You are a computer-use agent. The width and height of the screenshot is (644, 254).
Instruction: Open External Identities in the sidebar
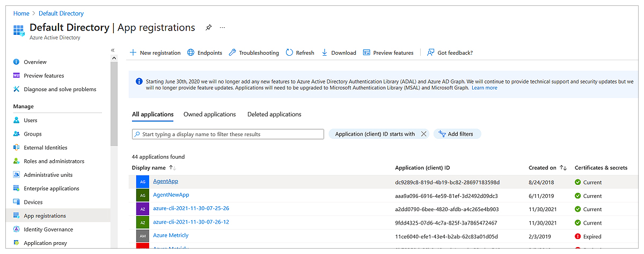46,148
